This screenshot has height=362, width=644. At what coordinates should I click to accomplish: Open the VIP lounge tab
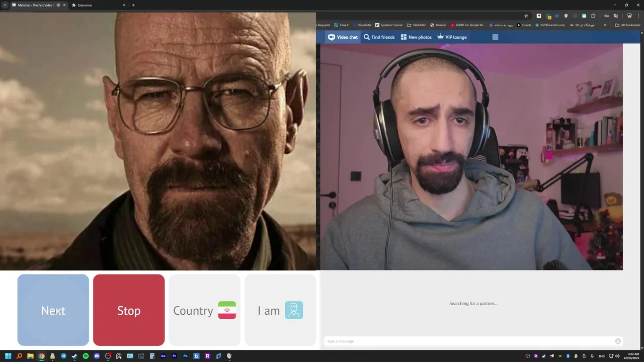click(452, 37)
